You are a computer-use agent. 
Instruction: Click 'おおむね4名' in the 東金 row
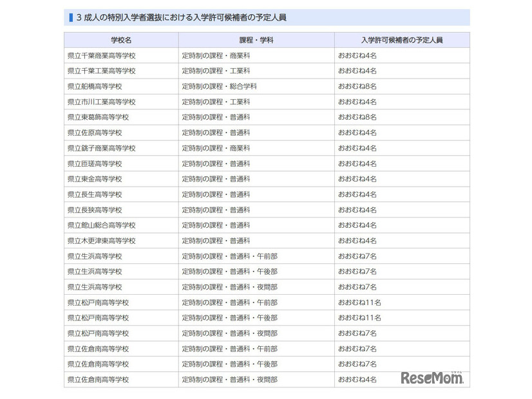coord(357,179)
